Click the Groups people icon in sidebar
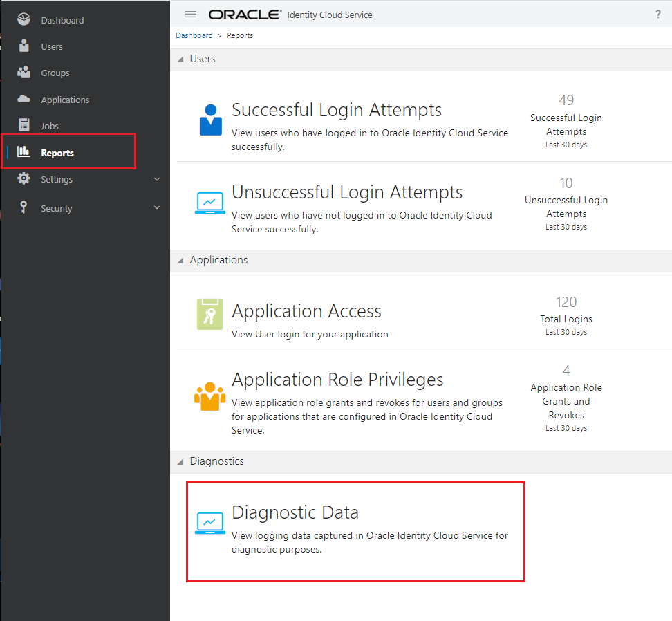 (x=24, y=73)
